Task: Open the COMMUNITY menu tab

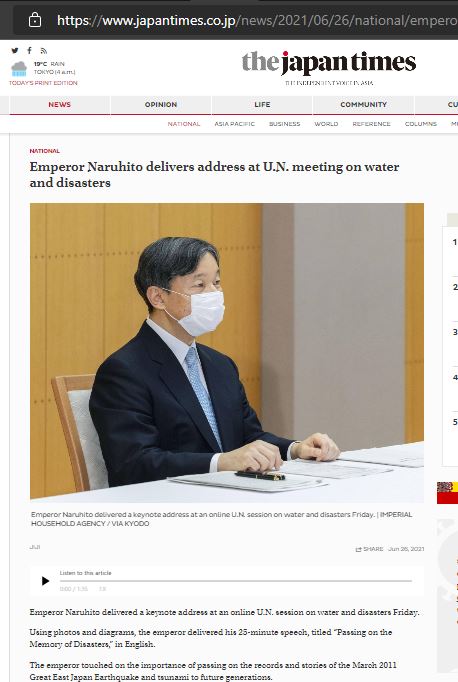Action: pyautogui.click(x=364, y=104)
